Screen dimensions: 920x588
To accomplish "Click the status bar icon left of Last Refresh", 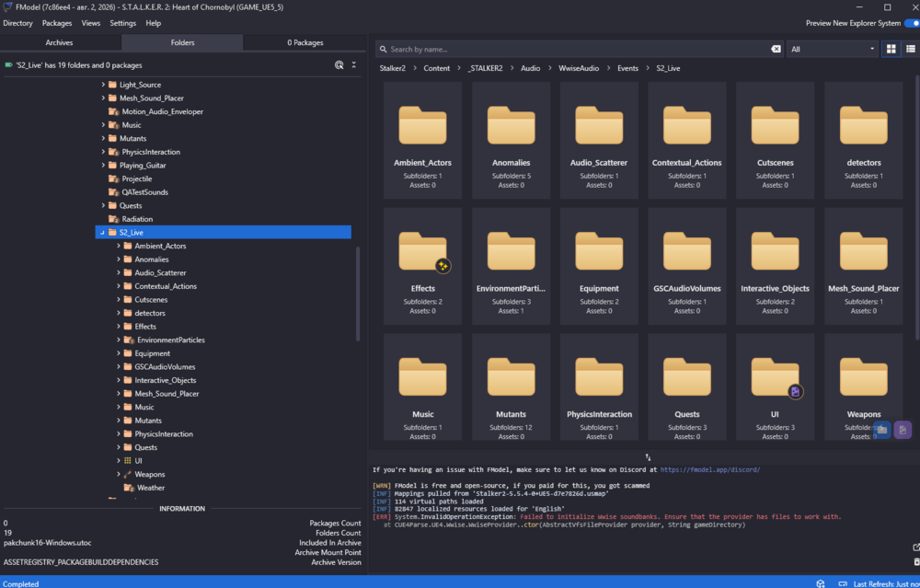I will coord(842,584).
